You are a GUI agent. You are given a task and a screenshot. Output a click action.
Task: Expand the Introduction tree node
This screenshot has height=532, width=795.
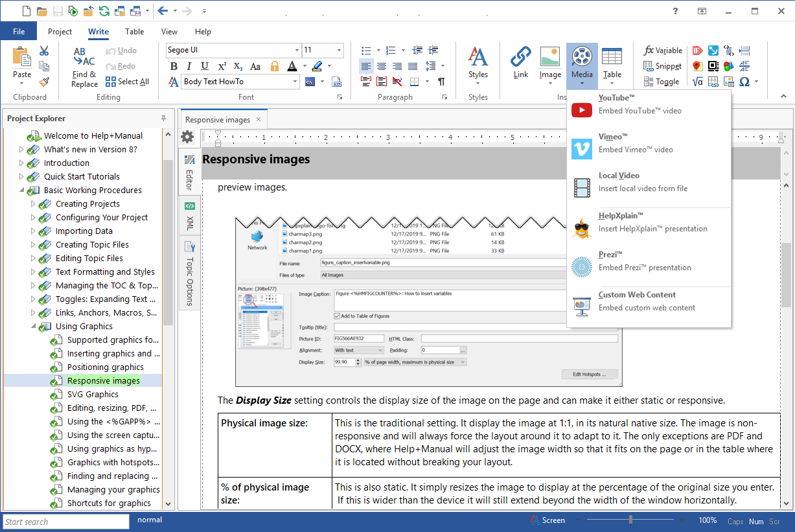[x=21, y=163]
